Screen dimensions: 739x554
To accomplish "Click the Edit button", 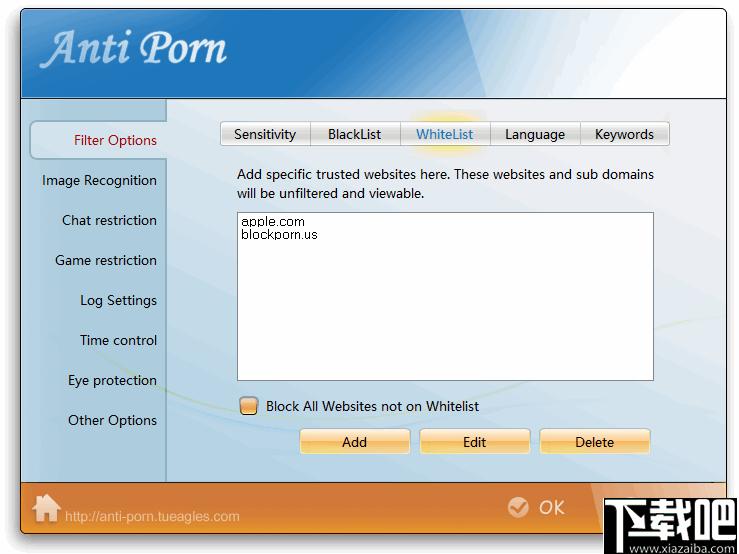I will [x=475, y=442].
